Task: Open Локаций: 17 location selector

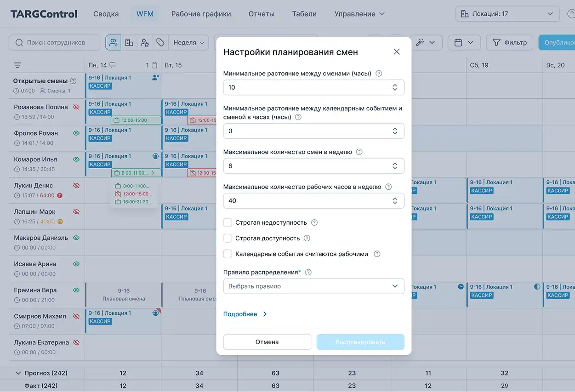Action: 507,14
